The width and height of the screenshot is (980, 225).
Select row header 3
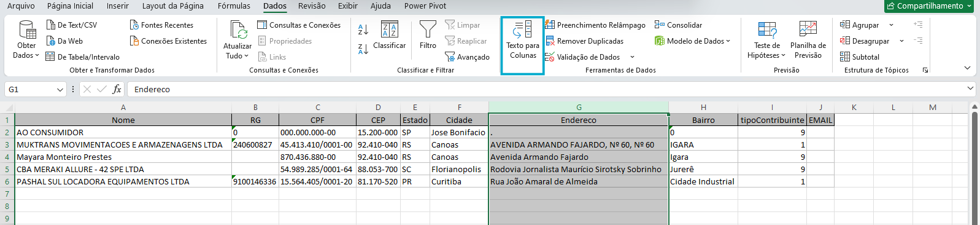click(x=7, y=144)
